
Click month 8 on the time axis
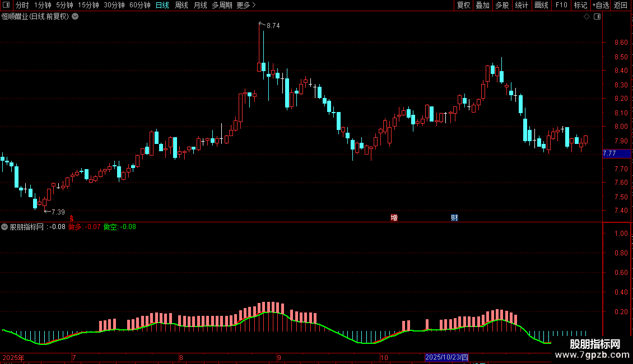tap(181, 357)
